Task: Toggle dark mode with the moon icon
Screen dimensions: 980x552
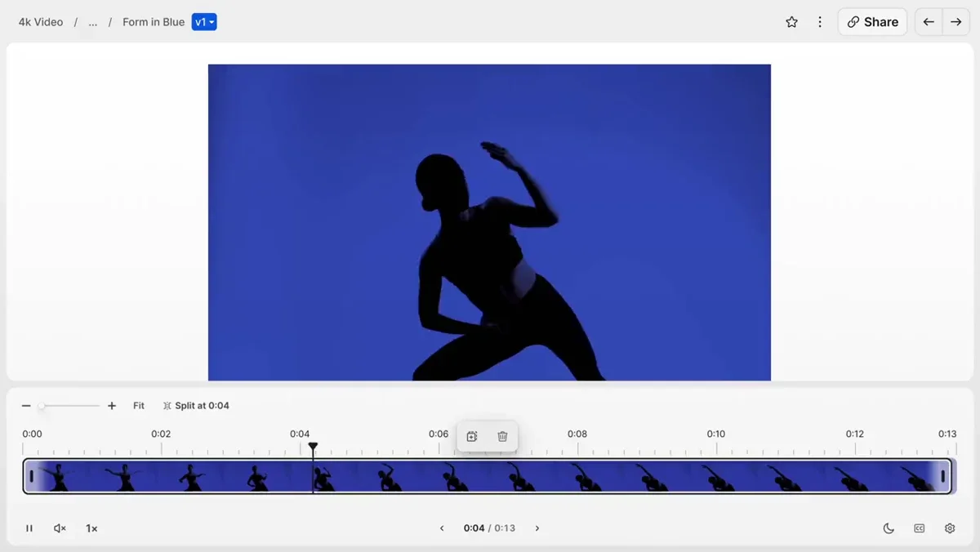Action: point(889,528)
